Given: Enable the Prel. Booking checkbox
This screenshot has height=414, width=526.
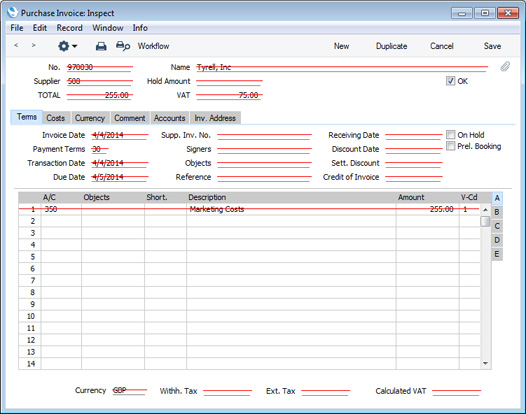Looking at the screenshot, I should [451, 146].
